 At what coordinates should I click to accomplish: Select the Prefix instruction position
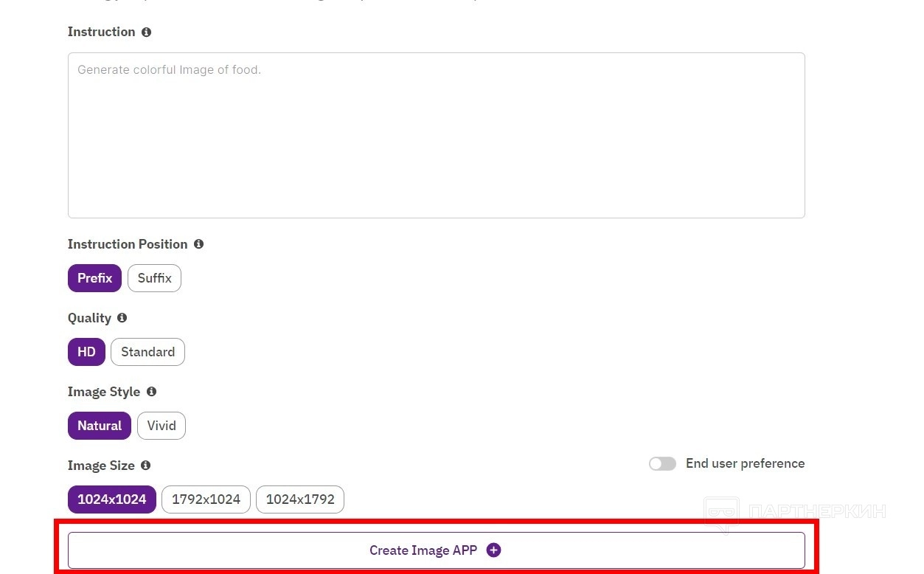click(x=94, y=278)
